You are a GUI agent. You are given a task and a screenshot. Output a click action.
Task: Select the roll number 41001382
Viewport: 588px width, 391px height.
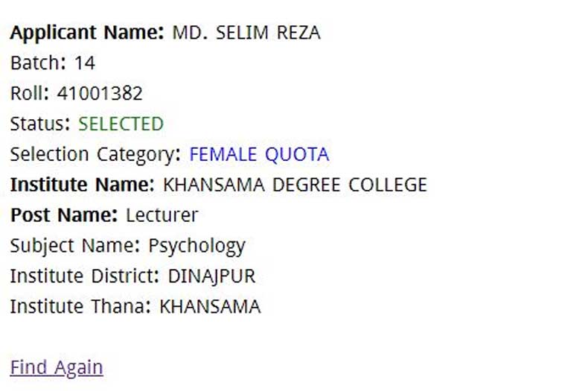tap(100, 94)
